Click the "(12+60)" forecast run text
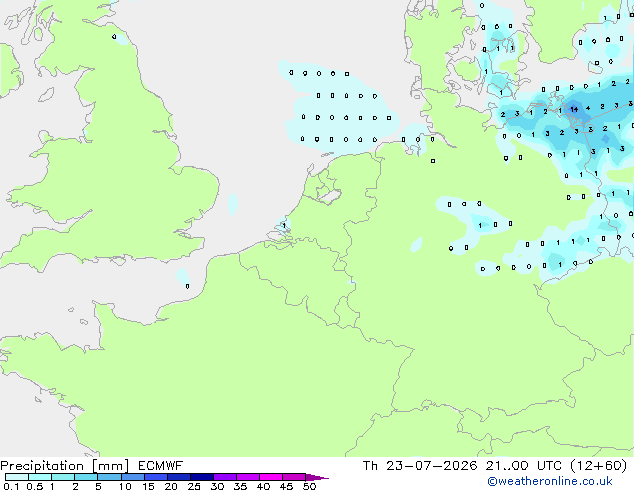Screen dimensions: 634x490 click(598, 466)
